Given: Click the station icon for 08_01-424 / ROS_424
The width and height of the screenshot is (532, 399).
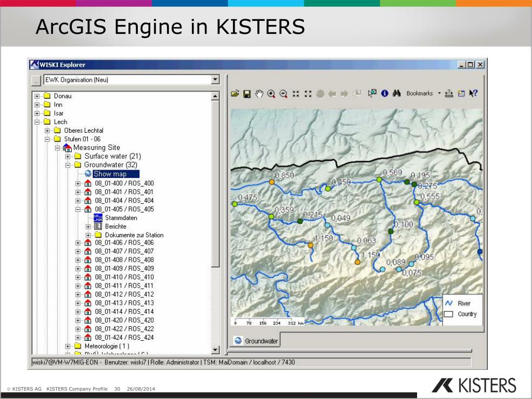Looking at the screenshot, I should point(88,338).
